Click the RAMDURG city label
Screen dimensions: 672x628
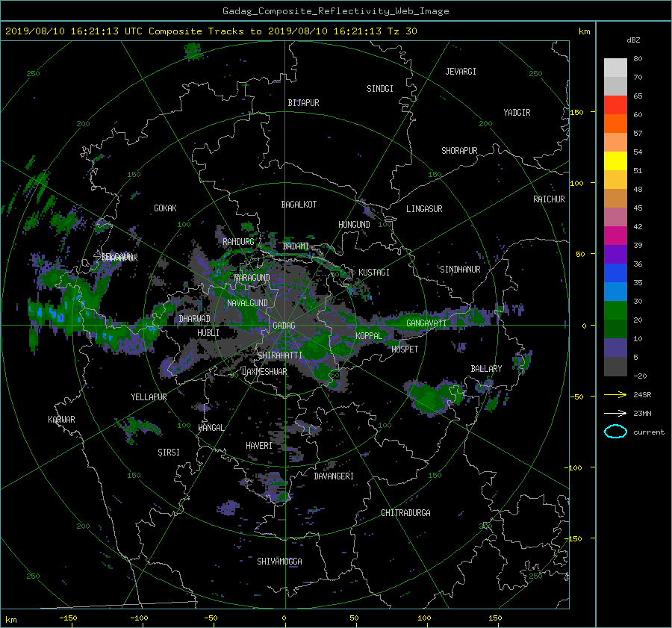point(238,242)
